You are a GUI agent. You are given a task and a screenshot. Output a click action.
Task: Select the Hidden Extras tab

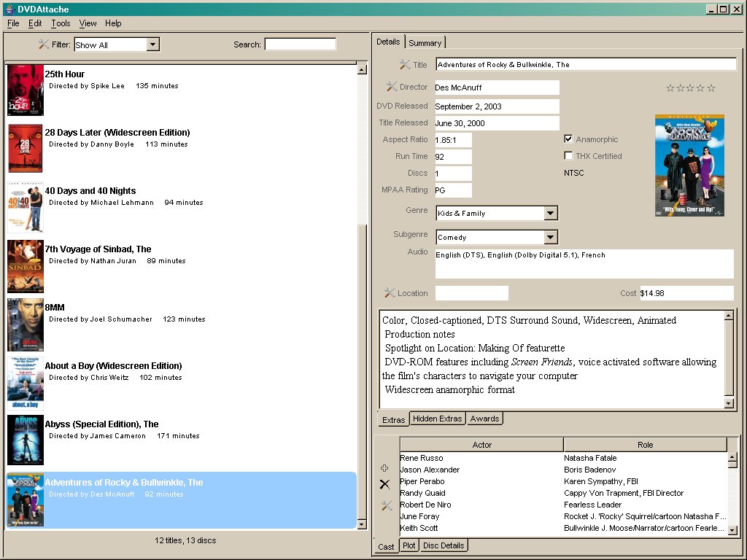[437, 419]
